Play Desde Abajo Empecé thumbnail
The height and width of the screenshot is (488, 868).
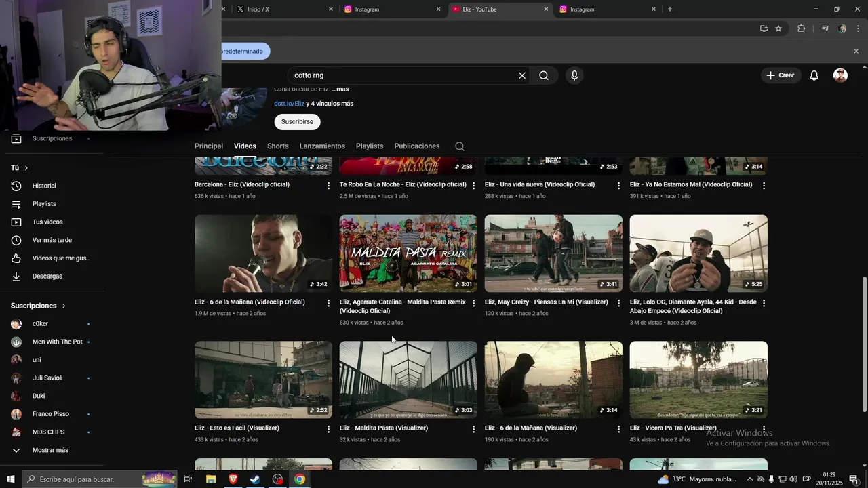coord(698,253)
